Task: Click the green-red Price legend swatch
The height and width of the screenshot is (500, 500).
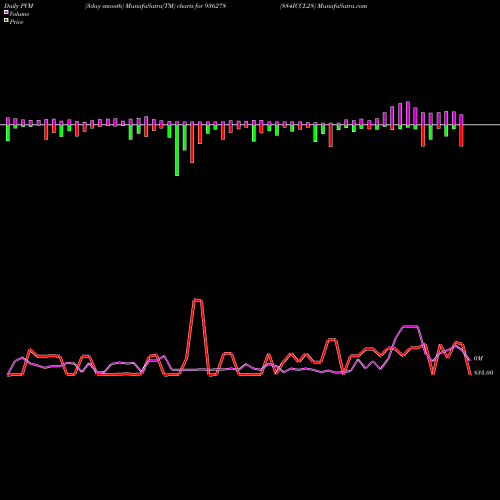Action: (x=6, y=20)
